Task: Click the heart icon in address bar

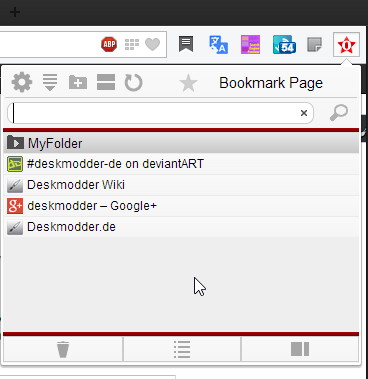Action: click(x=152, y=44)
